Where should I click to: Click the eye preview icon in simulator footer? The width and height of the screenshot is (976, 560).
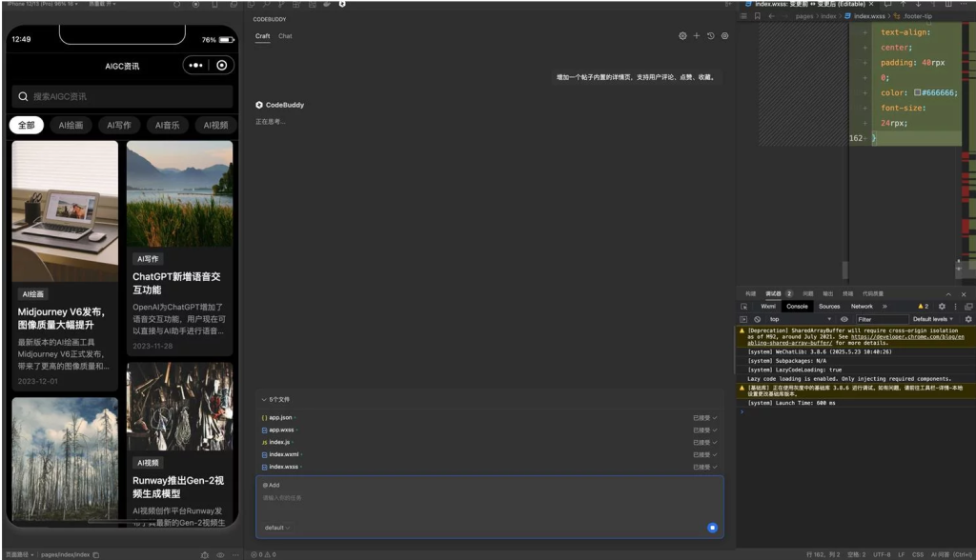pyautogui.click(x=220, y=554)
